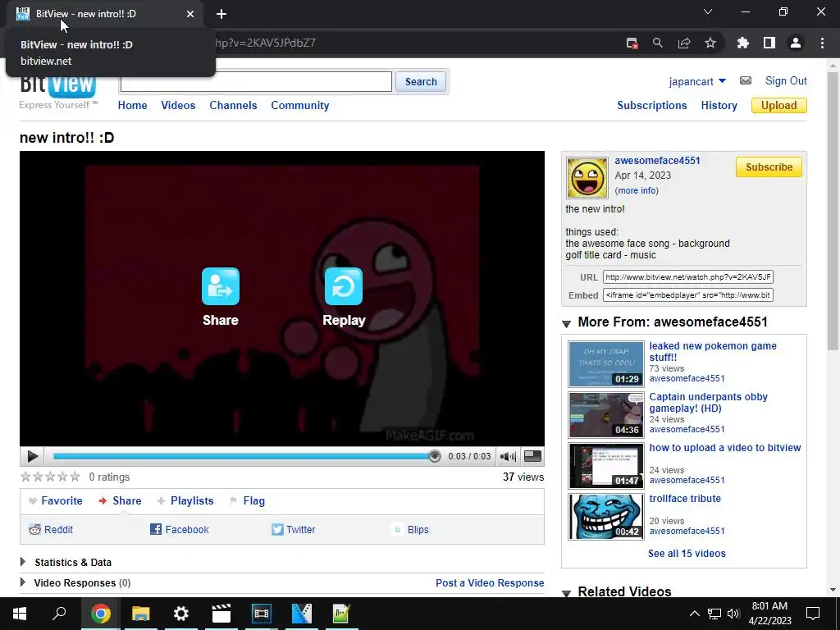Screen dimensions: 840x630
Task: Open the japancart account dropdown
Action: pyautogui.click(x=697, y=81)
